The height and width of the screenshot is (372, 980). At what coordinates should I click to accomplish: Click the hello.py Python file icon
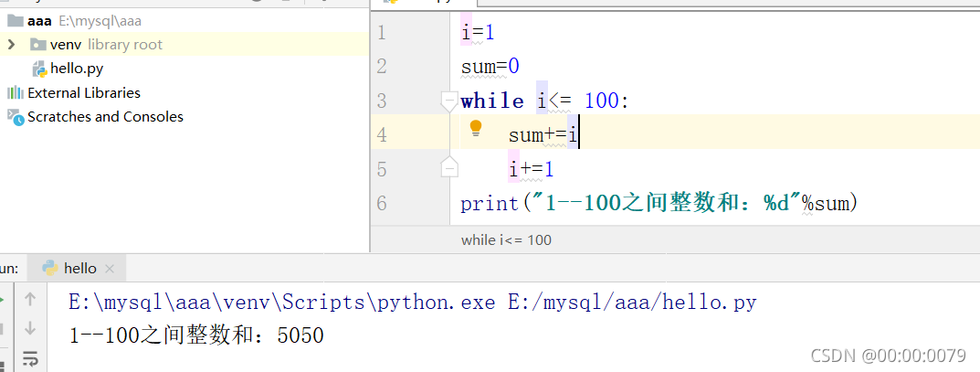tap(39, 69)
